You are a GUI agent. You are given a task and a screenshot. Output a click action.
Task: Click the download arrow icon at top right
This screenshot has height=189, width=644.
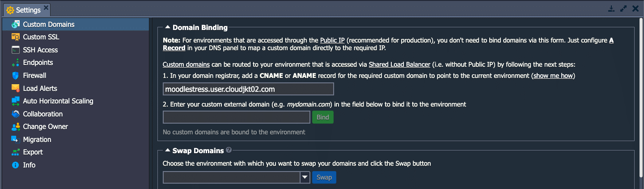(x=611, y=9)
